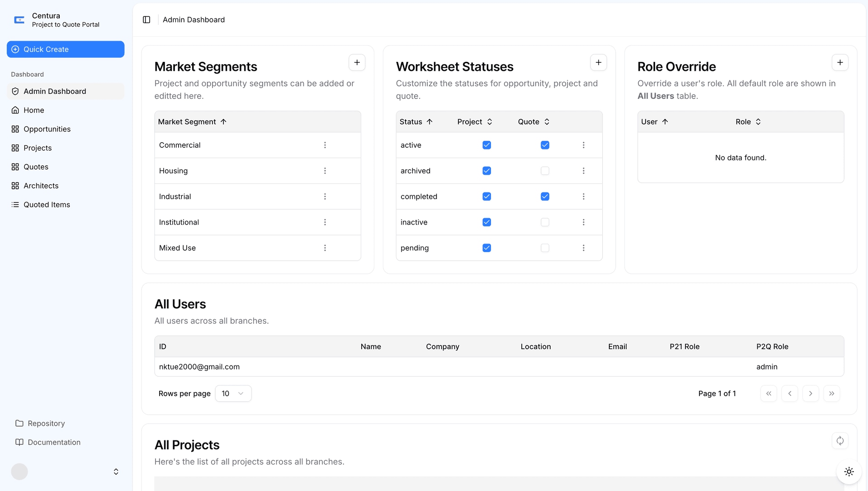This screenshot has width=868, height=491.
Task: Enable the Quote checkbox for archived status
Action: [x=545, y=171]
